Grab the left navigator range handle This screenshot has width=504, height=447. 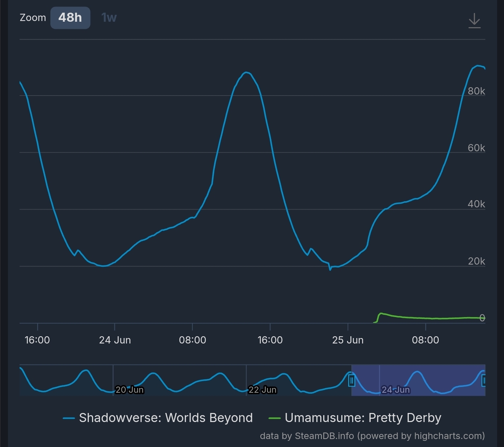coord(351,380)
